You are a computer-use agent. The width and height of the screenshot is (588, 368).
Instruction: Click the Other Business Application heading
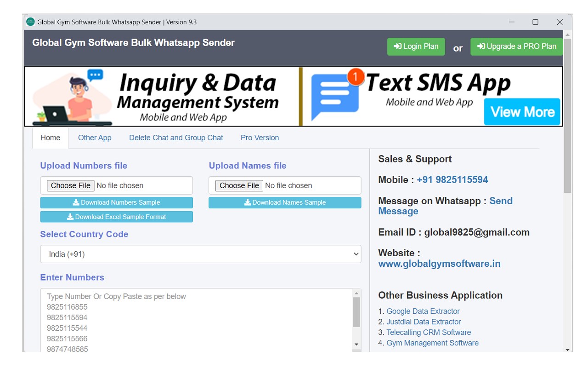coord(440,295)
